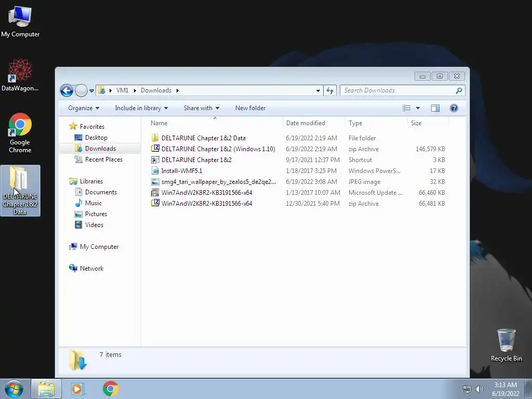Image resolution: width=532 pixels, height=399 pixels.
Task: Open the Videos library
Action: [x=94, y=225]
